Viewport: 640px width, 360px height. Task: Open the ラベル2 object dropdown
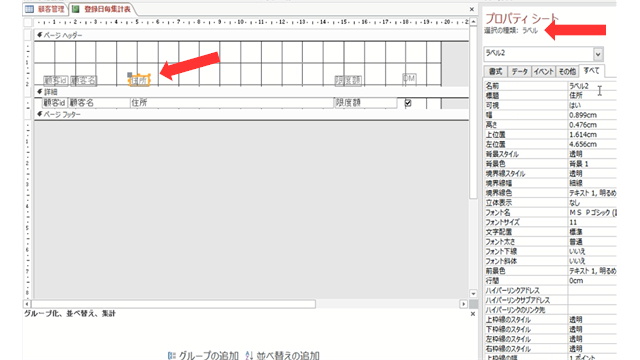pyautogui.click(x=598, y=54)
